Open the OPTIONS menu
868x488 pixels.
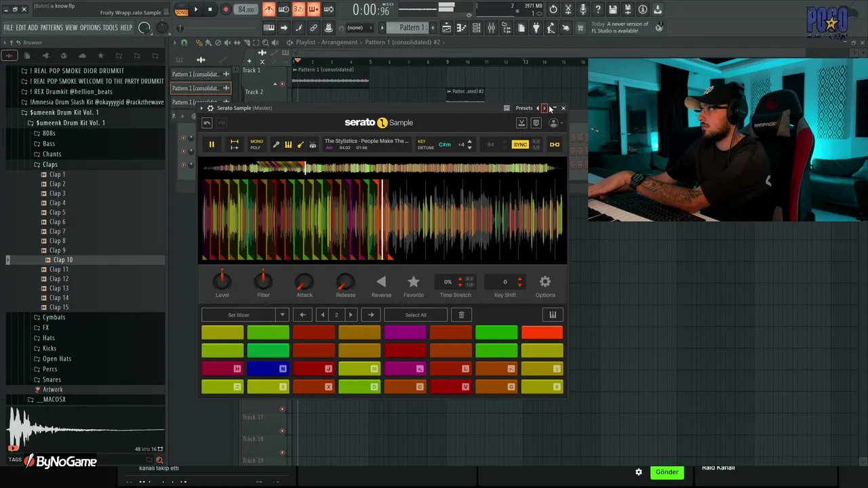coord(90,28)
